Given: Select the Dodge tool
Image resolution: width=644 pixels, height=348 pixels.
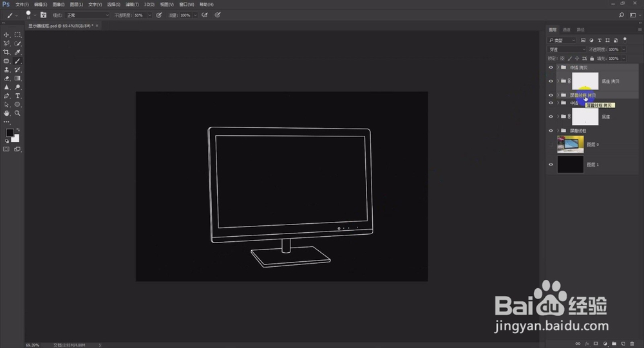Looking at the screenshot, I should point(17,87).
